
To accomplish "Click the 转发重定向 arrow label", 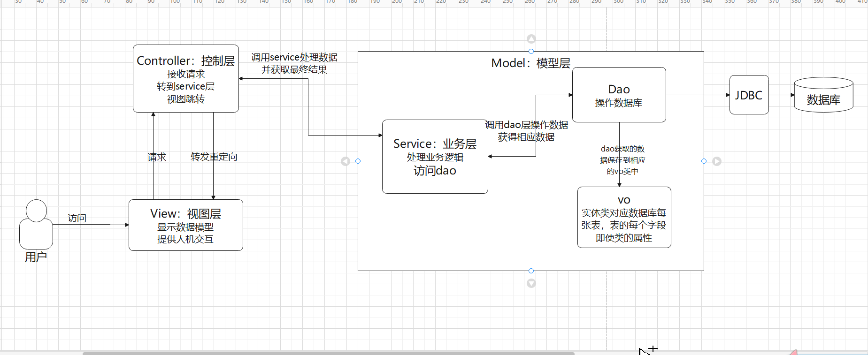I will pos(214,157).
